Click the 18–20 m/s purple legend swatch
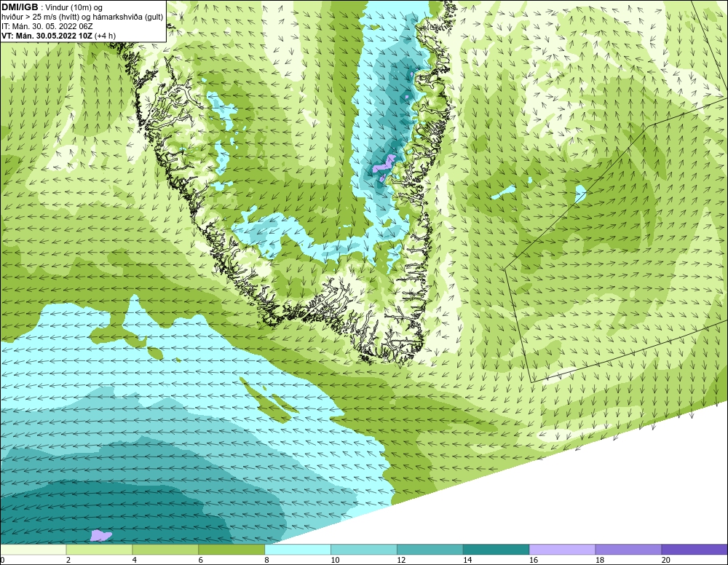This screenshot has width=728, height=565. point(629,550)
